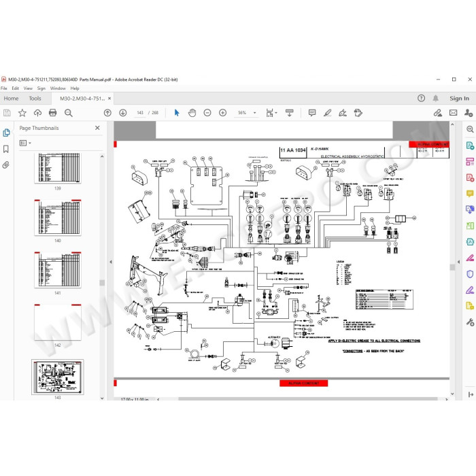Open the Edit menu
Image resolution: width=476 pixels, height=476 pixels.
[x=15, y=88]
